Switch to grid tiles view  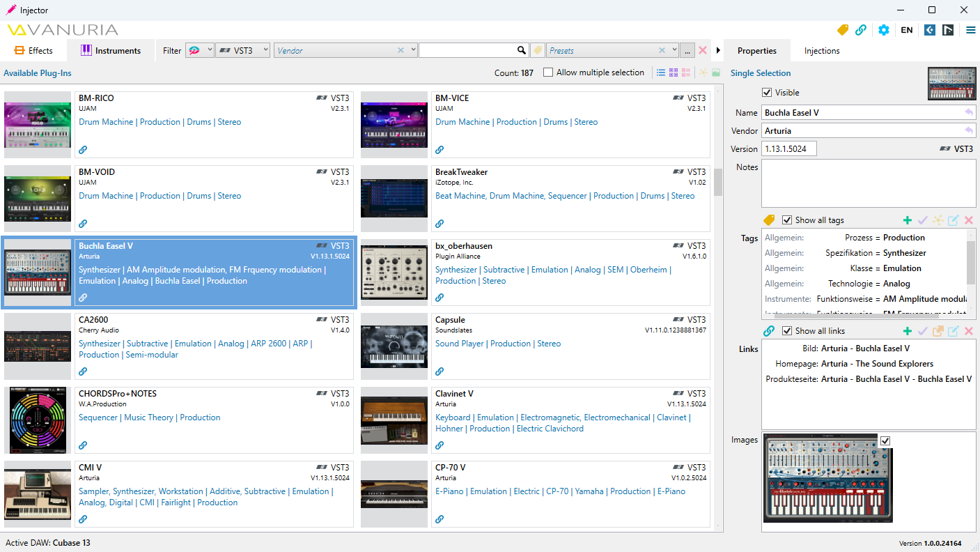[674, 72]
